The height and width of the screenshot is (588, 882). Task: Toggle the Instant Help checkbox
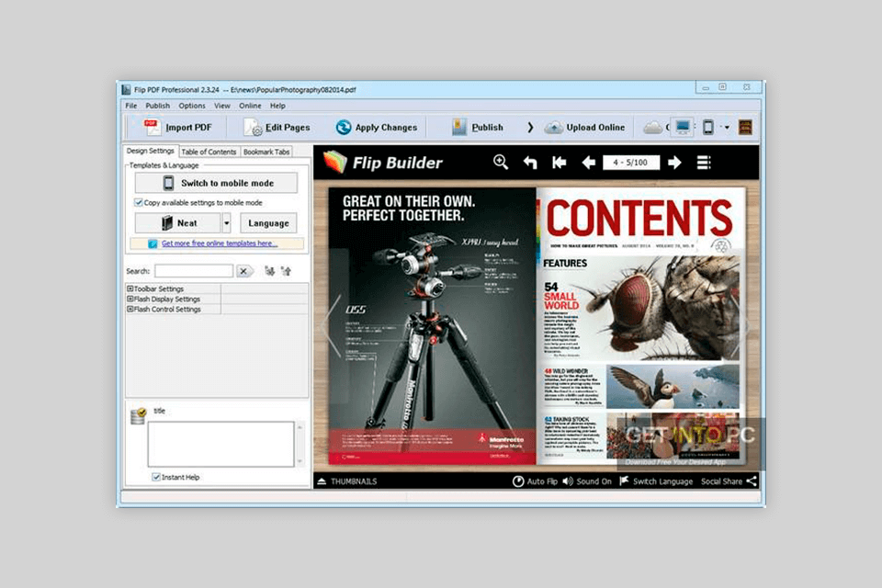156,477
